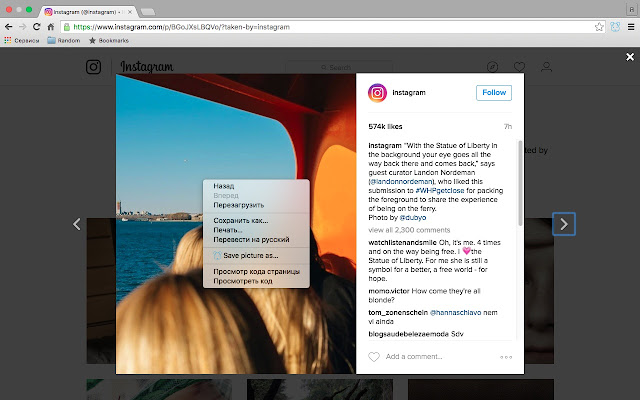Go to the next post with the right arrow
The width and height of the screenshot is (640, 400).
coord(564,224)
